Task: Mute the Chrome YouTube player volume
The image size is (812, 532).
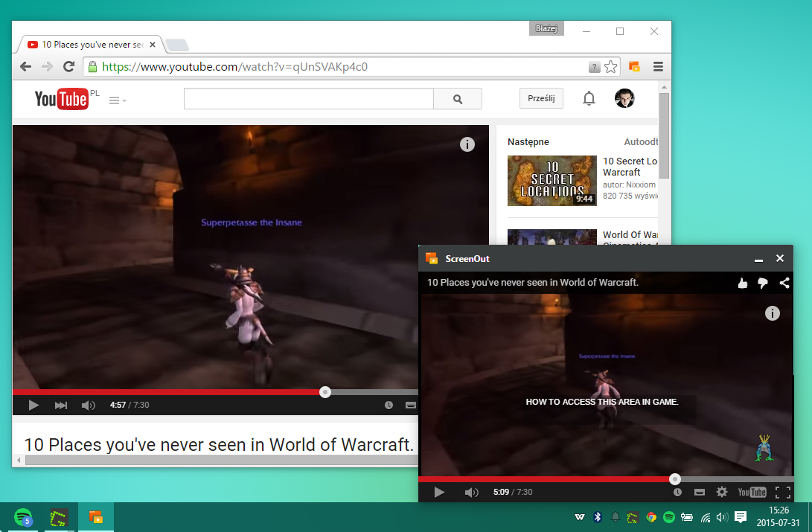Action: [88, 406]
